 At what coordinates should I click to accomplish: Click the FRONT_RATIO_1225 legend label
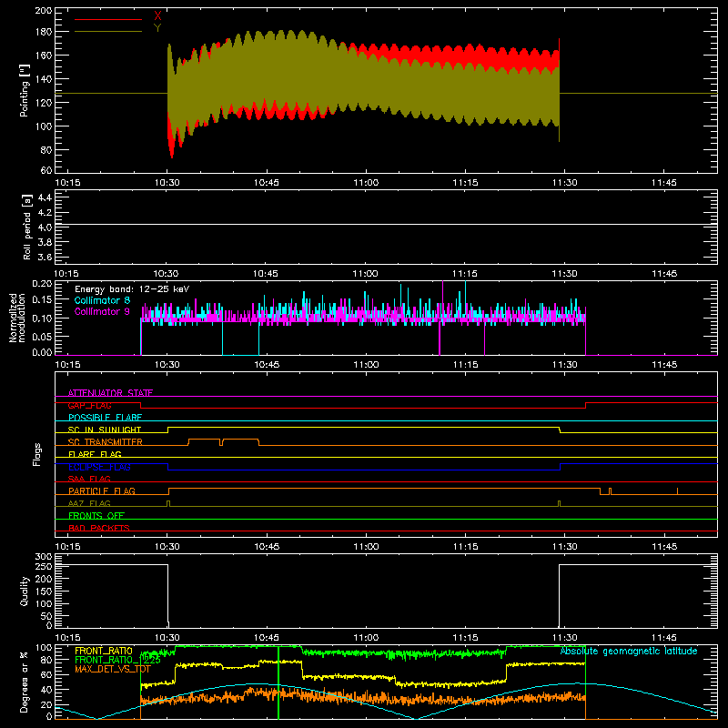pyautogui.click(x=117, y=660)
